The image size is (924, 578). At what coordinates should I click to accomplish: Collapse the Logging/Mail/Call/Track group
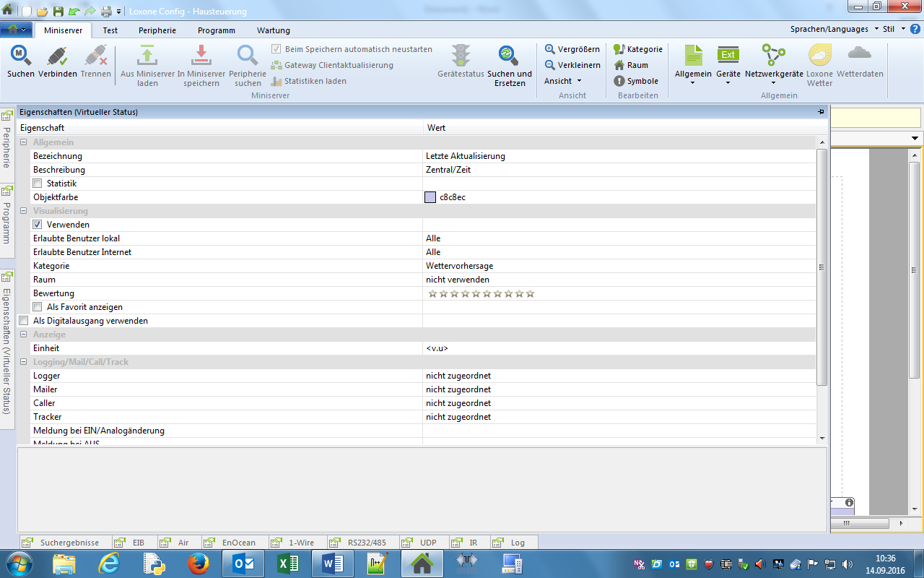24,362
